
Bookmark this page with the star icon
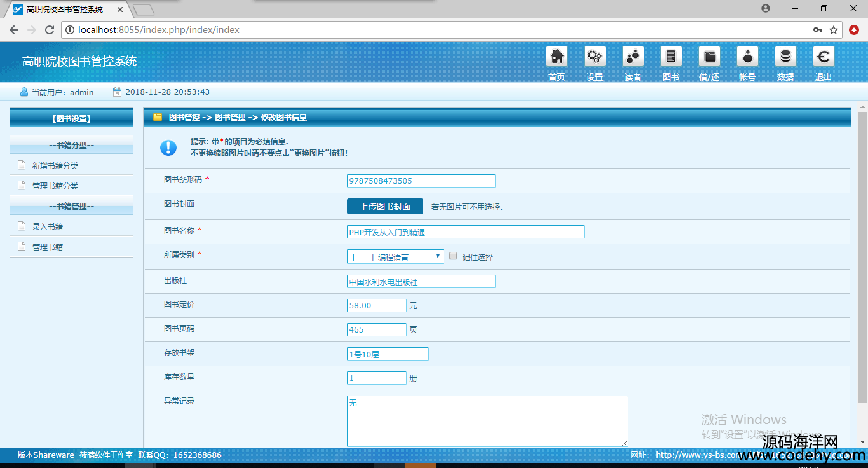(x=834, y=30)
